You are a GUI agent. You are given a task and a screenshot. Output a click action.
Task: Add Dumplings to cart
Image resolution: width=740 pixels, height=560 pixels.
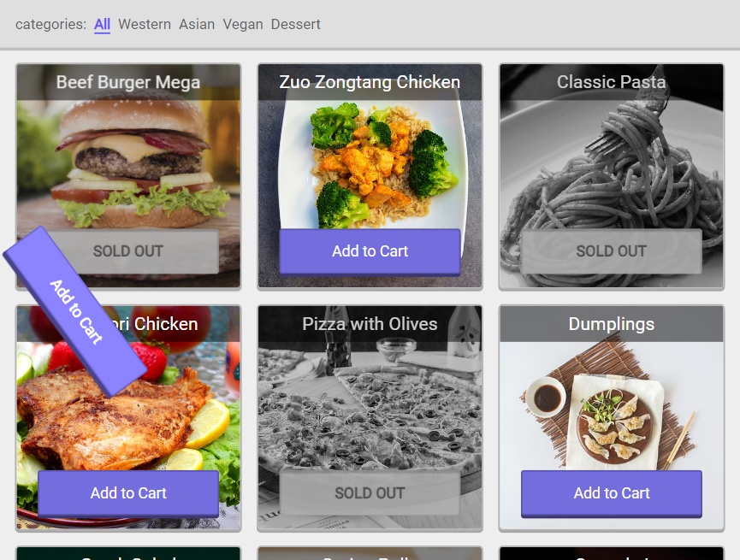611,493
